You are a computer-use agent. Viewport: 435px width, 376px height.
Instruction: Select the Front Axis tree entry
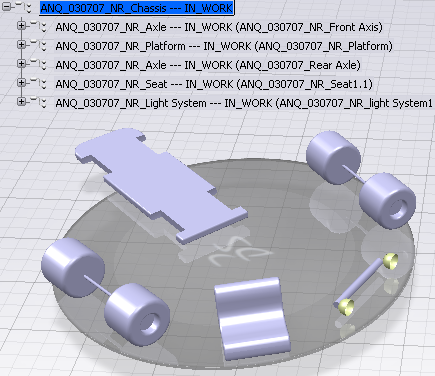point(219,27)
